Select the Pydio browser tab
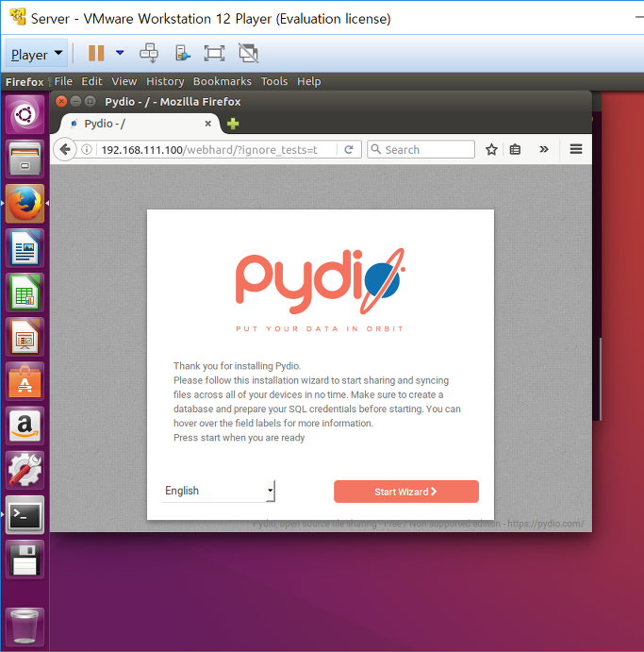 tap(140, 124)
